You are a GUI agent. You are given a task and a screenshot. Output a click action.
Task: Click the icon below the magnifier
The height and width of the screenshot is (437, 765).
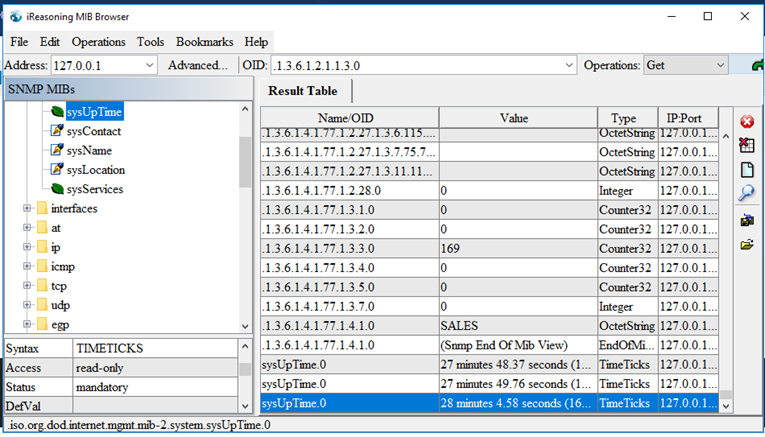(x=747, y=220)
